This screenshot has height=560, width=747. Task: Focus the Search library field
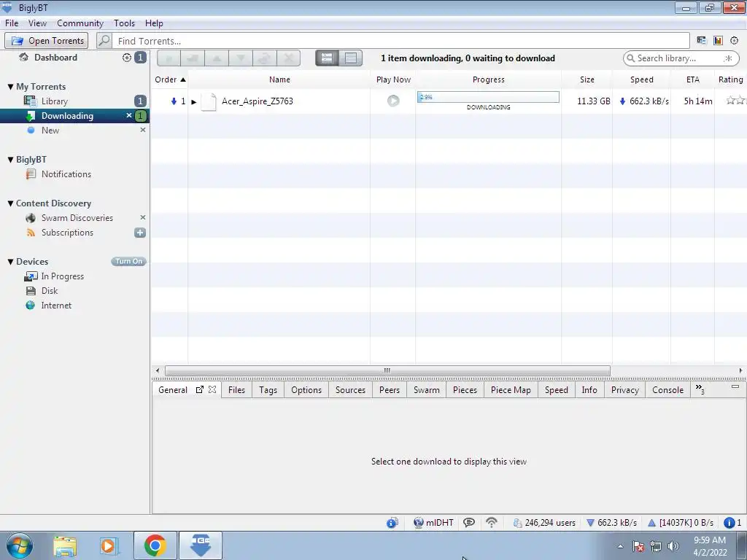click(681, 58)
